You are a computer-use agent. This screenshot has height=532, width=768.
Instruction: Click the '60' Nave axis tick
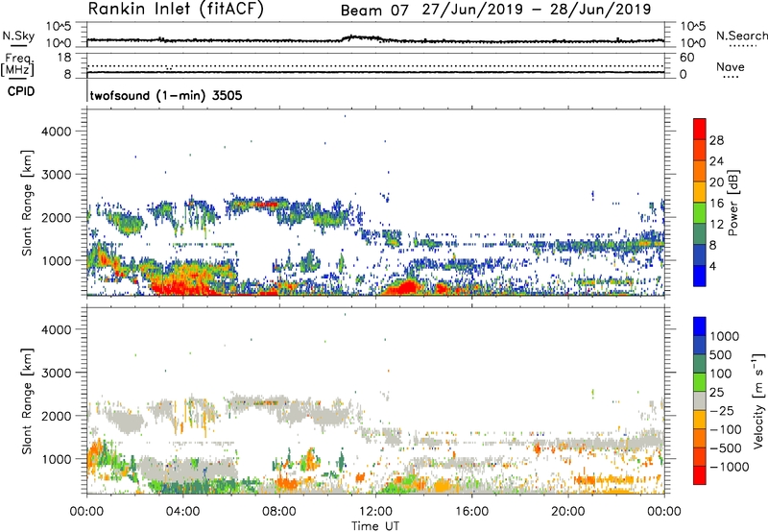(687, 58)
